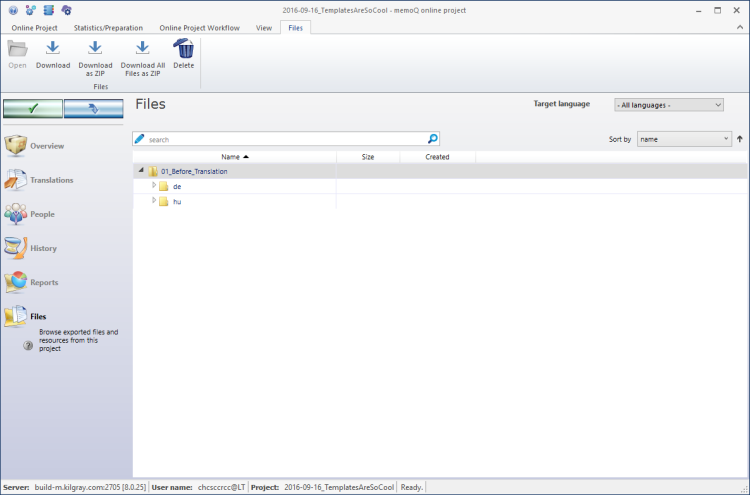Go to the People pane
750x495 pixels.
point(42,214)
